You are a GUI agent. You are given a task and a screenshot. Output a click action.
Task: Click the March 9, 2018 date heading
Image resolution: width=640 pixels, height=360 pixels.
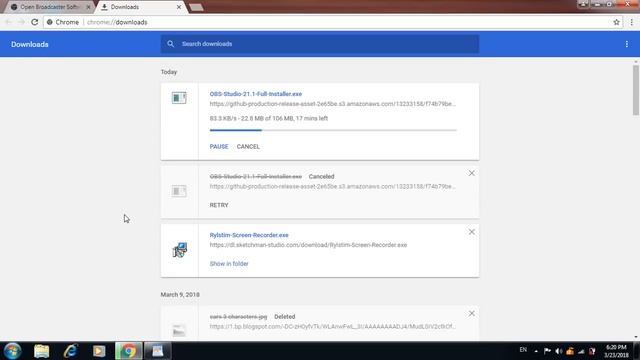click(180, 295)
